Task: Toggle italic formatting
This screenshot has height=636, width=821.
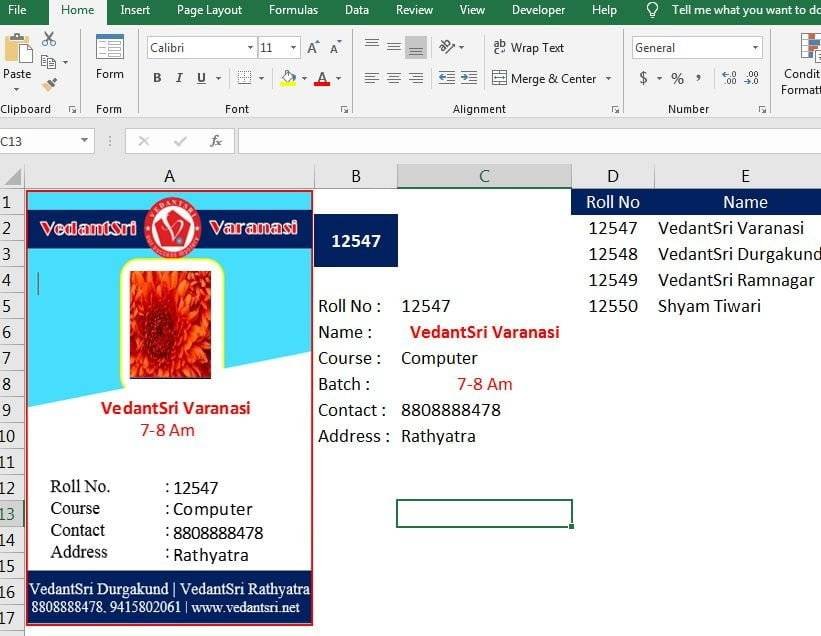Action: 178,77
